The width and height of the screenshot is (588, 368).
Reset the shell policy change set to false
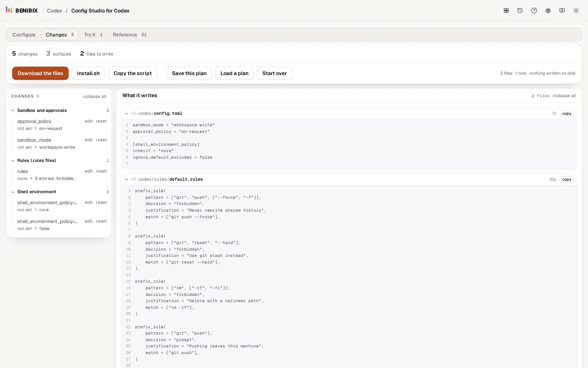(101, 221)
